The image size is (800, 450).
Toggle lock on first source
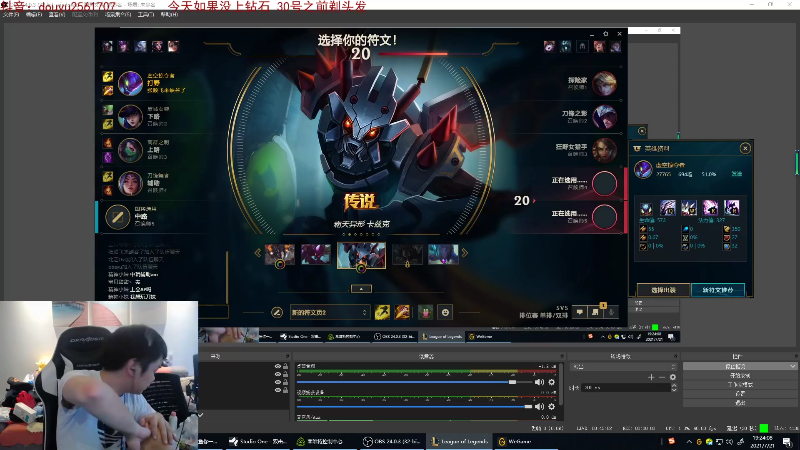[286, 366]
